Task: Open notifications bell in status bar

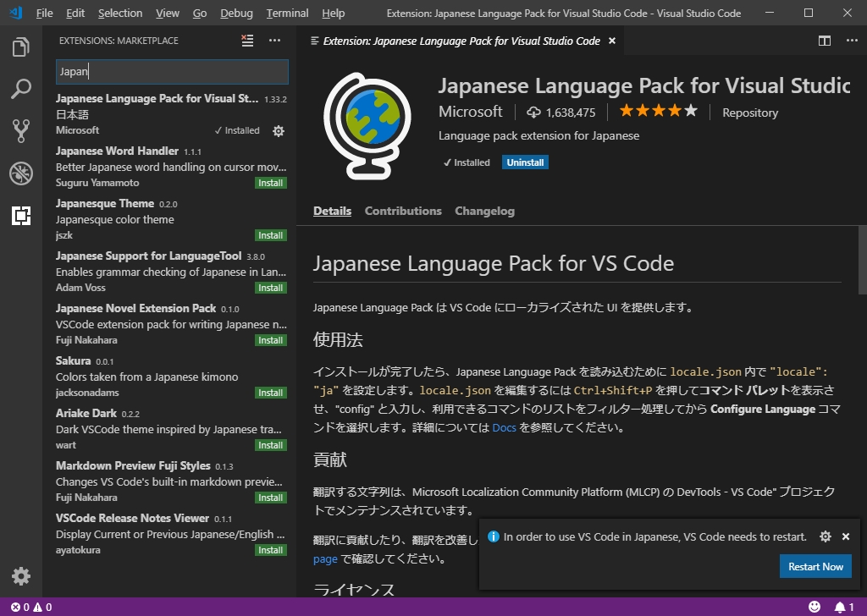Action: pos(844,608)
